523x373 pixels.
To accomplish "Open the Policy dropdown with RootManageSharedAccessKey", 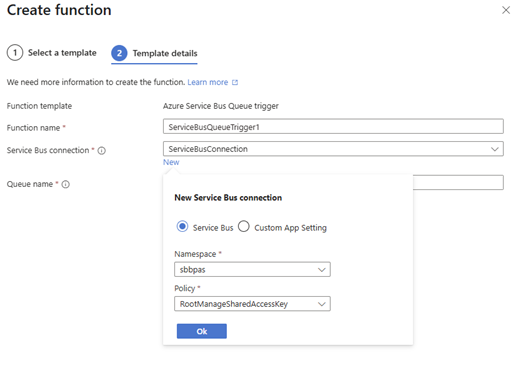I will (x=252, y=304).
